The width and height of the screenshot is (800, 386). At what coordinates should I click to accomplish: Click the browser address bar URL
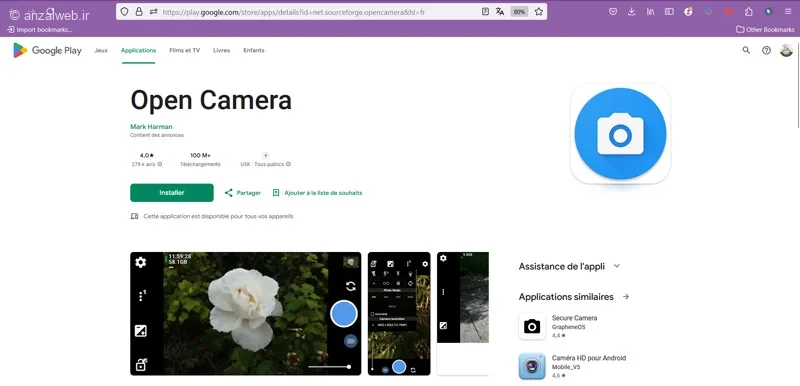tap(293, 12)
